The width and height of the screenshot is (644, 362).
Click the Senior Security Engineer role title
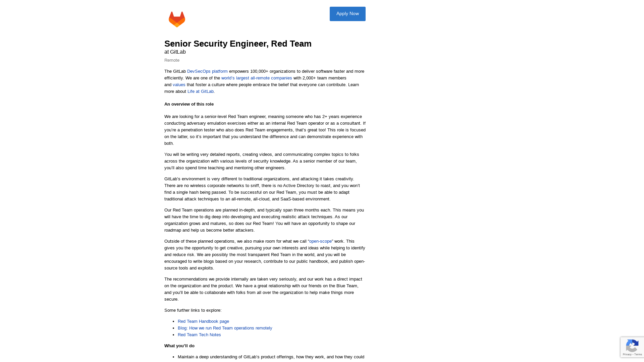pyautogui.click(x=237, y=43)
